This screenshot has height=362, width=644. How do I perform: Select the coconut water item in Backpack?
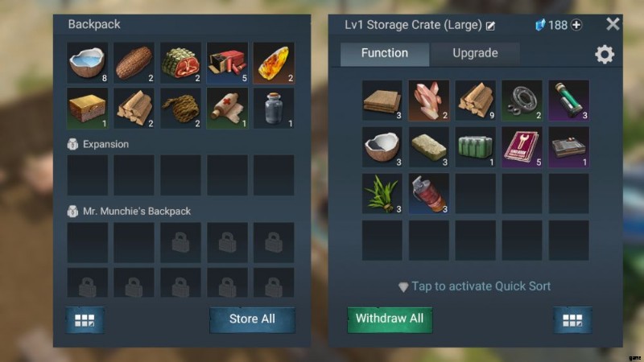coord(88,63)
